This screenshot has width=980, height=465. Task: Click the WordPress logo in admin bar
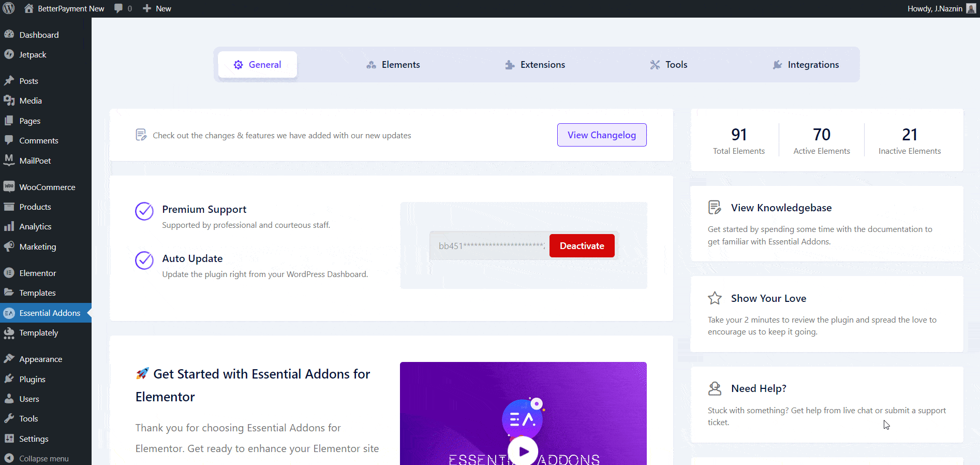coord(9,8)
